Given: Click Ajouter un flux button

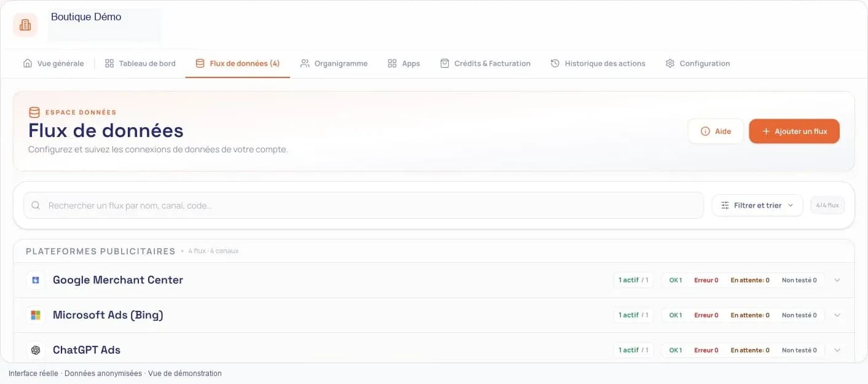Looking at the screenshot, I should coord(794,131).
